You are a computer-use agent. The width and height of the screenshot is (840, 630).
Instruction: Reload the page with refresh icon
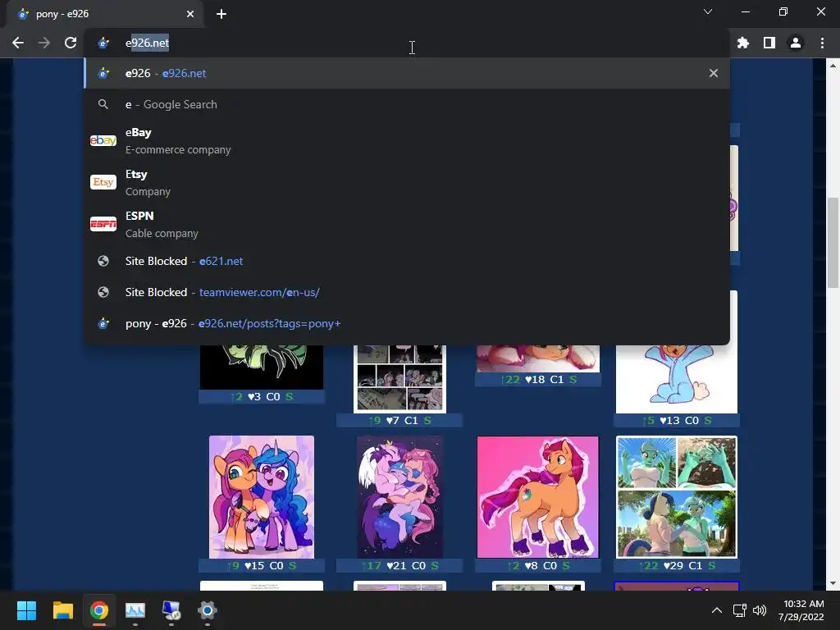71,43
